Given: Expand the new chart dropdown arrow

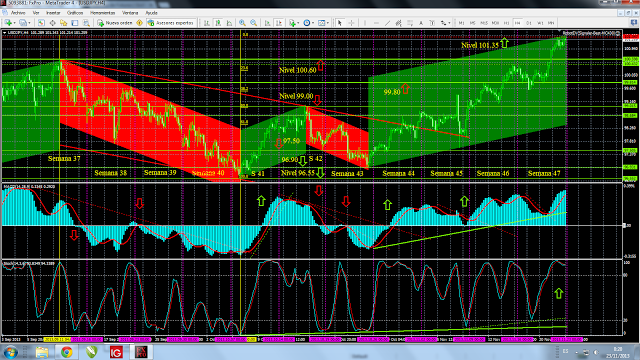Looking at the screenshot, I should pyautogui.click(x=15, y=23).
